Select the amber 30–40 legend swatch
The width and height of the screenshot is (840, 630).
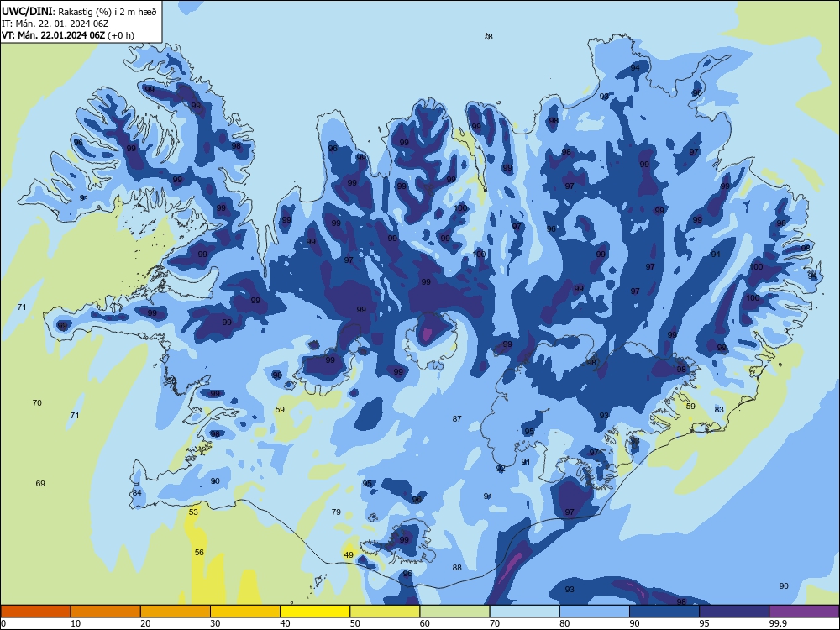[245, 612]
